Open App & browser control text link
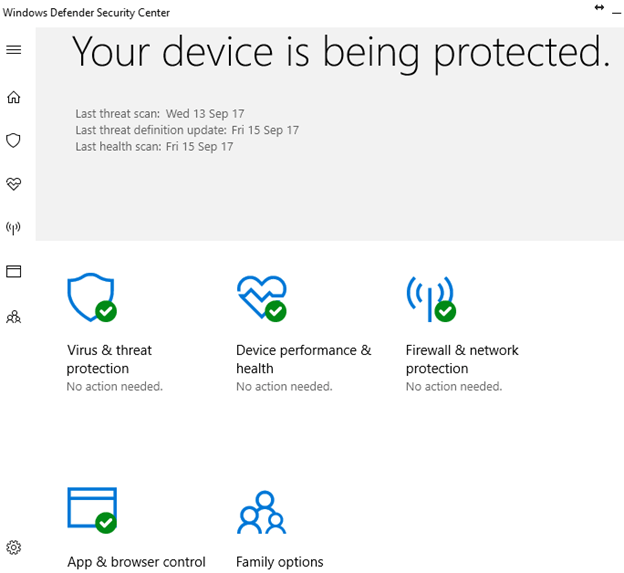The height and width of the screenshot is (573, 624). pos(136,562)
